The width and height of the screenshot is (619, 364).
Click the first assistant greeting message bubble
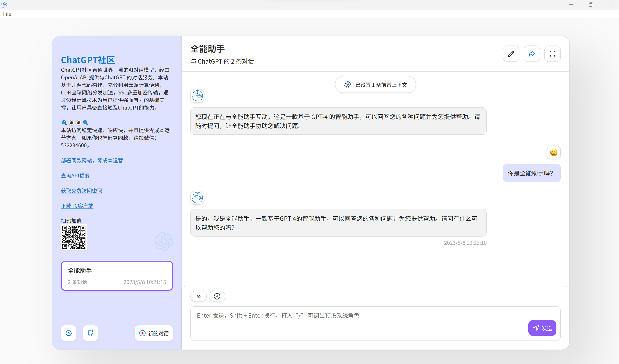(x=338, y=121)
